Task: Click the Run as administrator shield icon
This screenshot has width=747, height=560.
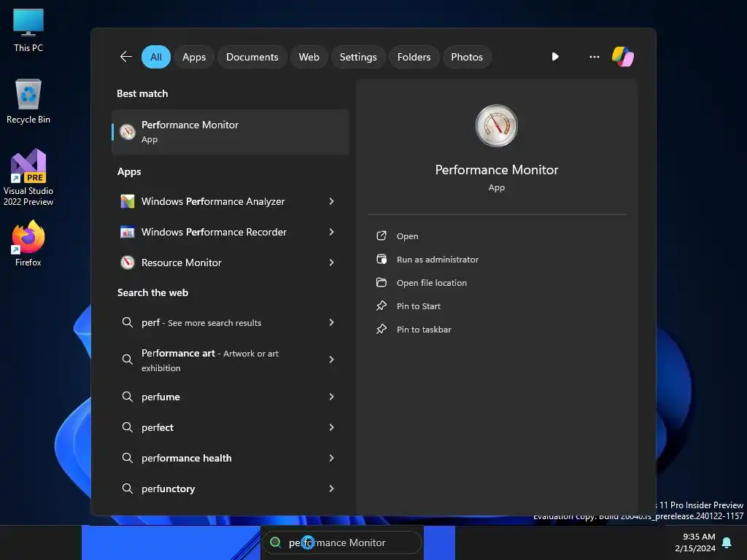Action: click(x=381, y=259)
